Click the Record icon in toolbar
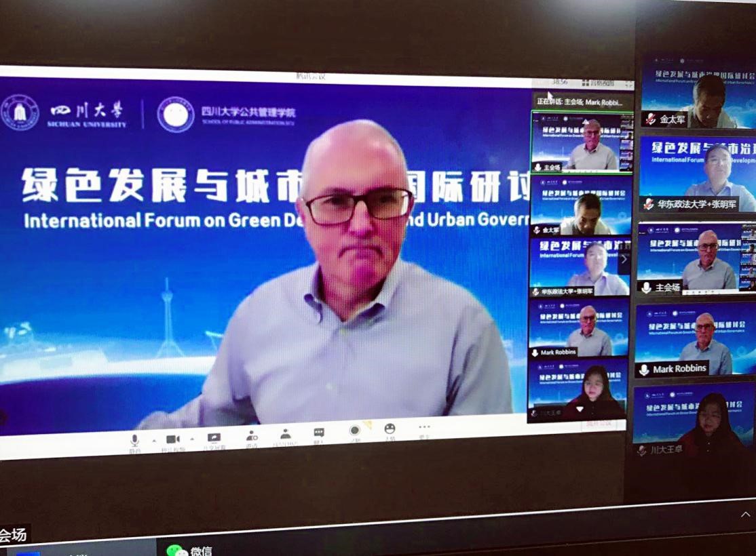 coord(354,431)
